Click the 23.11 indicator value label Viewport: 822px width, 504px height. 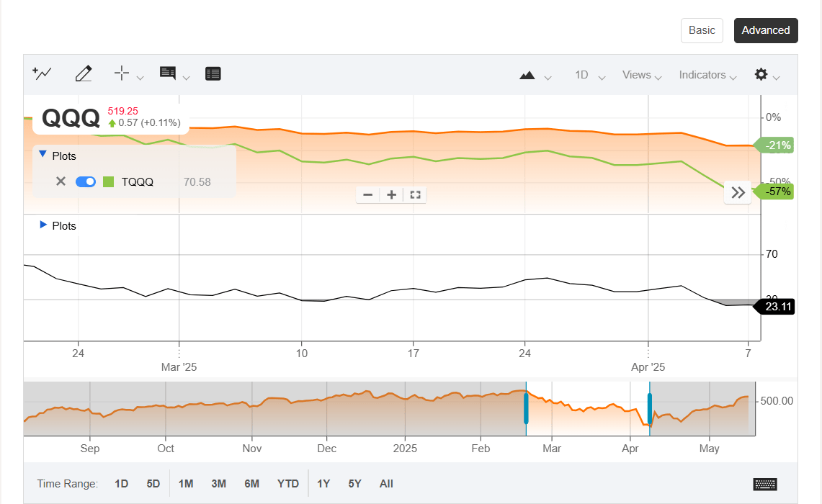pyautogui.click(x=774, y=307)
